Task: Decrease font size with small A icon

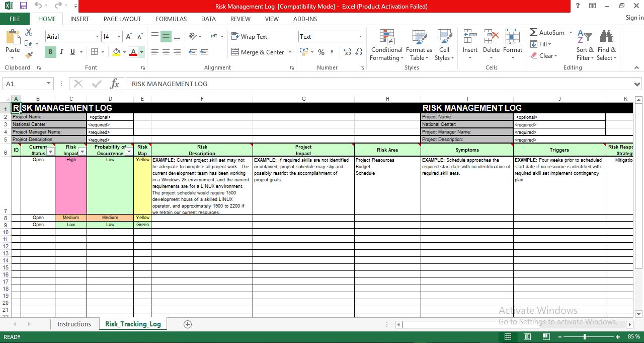Action: point(140,37)
